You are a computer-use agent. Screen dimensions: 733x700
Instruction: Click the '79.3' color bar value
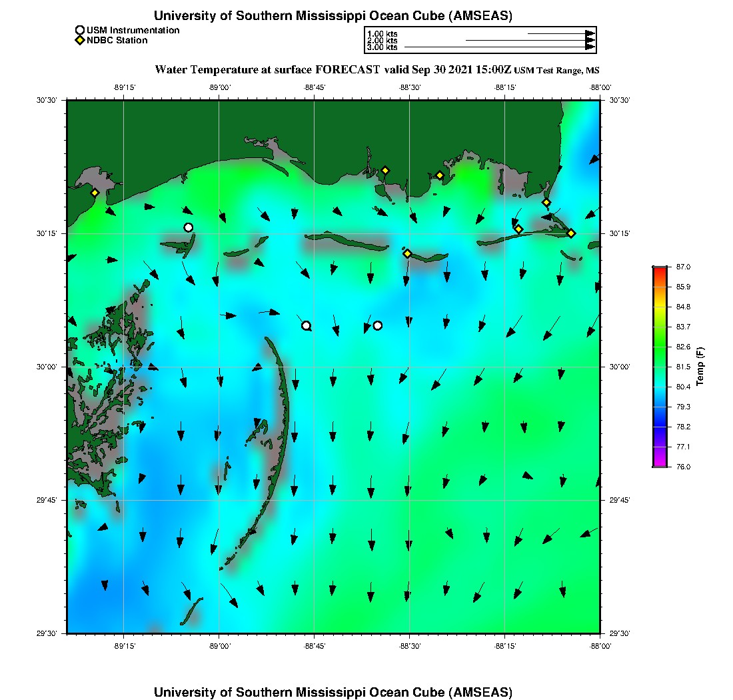[x=684, y=407]
